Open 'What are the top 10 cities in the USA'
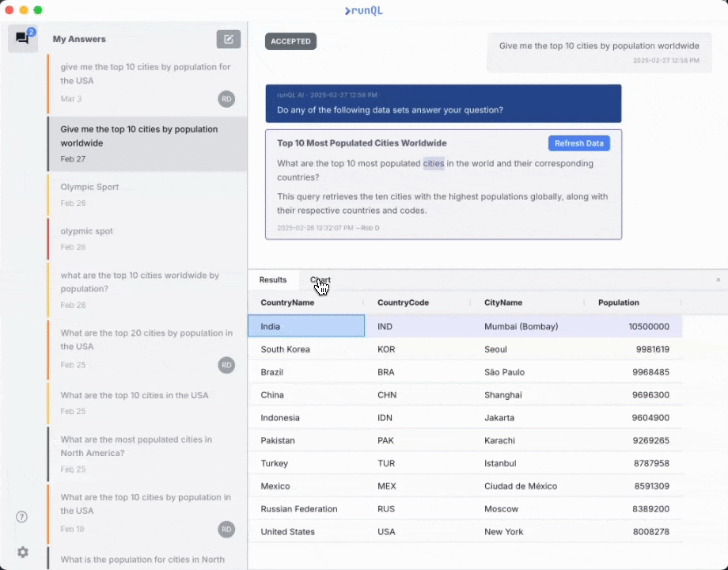Viewport: 728px width, 570px height. (x=147, y=403)
